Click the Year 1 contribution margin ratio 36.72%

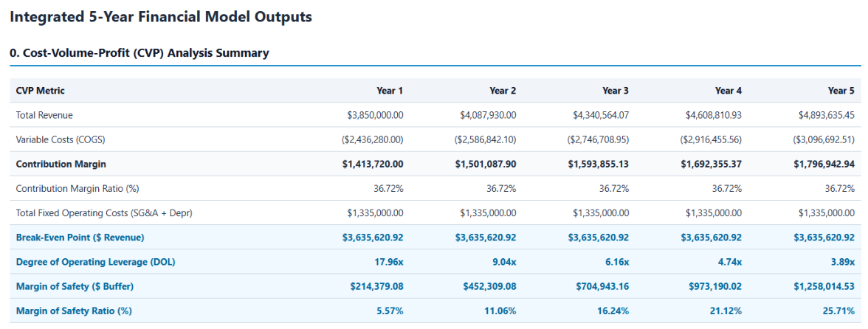[x=388, y=189]
